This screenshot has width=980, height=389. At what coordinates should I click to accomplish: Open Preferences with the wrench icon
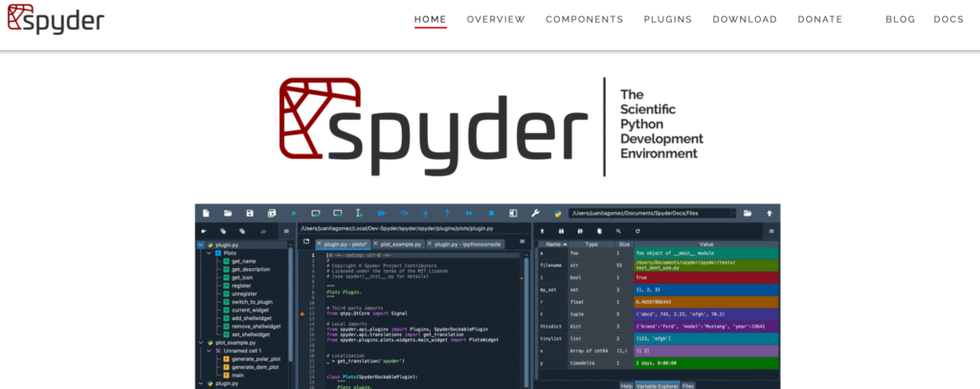[535, 214]
